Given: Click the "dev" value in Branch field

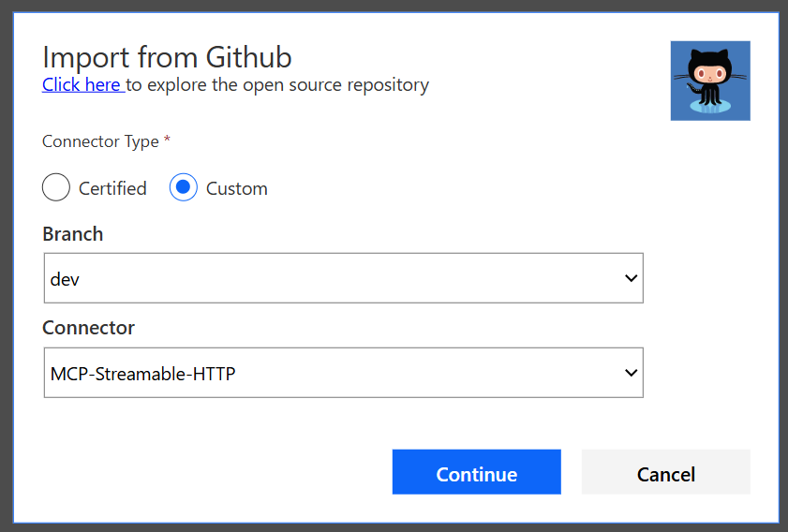Looking at the screenshot, I should (65, 279).
